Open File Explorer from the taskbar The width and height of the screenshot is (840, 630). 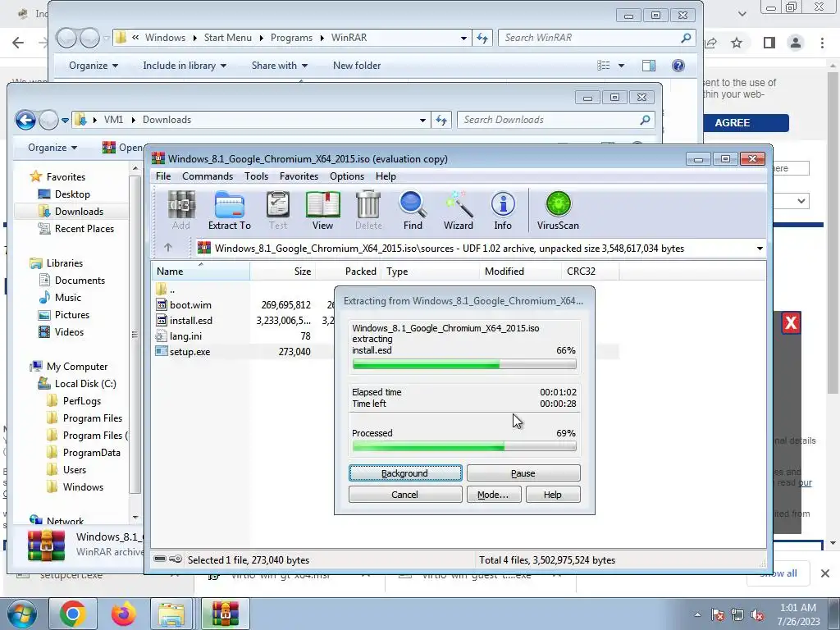coord(172,614)
